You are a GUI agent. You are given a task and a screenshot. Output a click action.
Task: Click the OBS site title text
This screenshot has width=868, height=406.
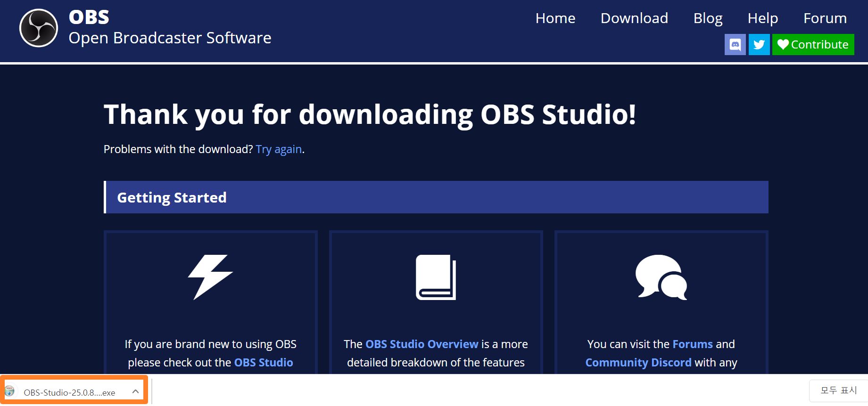coord(89,17)
